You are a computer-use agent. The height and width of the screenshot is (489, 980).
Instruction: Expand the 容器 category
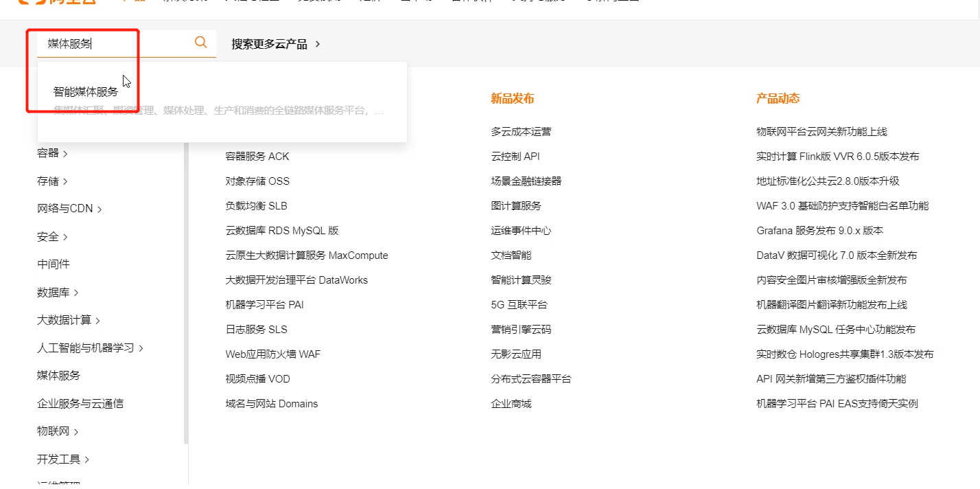[x=52, y=153]
